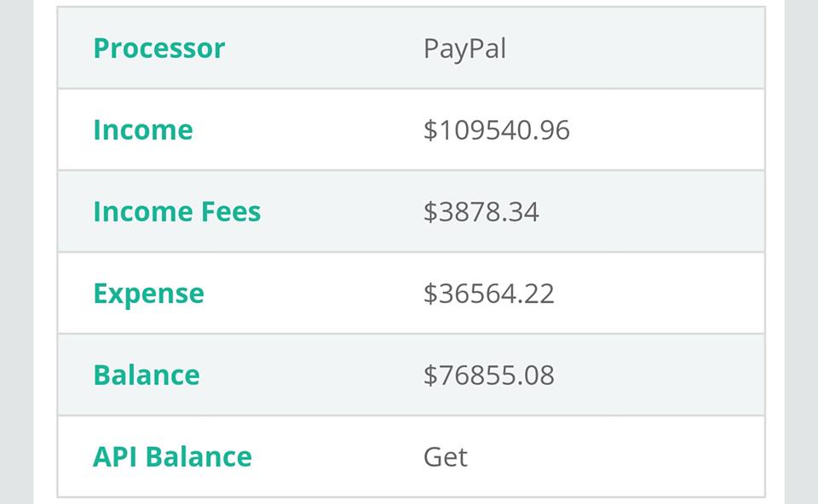Click blank area right of $76855.08
This screenshot has height=504, width=818.
[x=665, y=375]
